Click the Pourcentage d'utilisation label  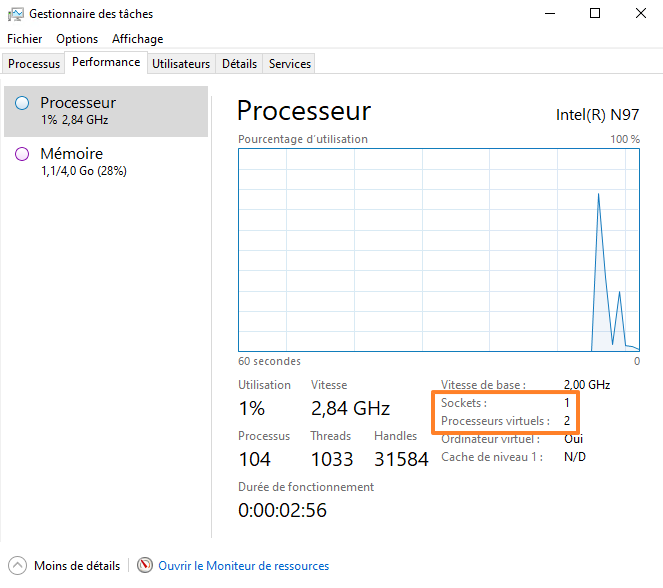click(x=303, y=139)
